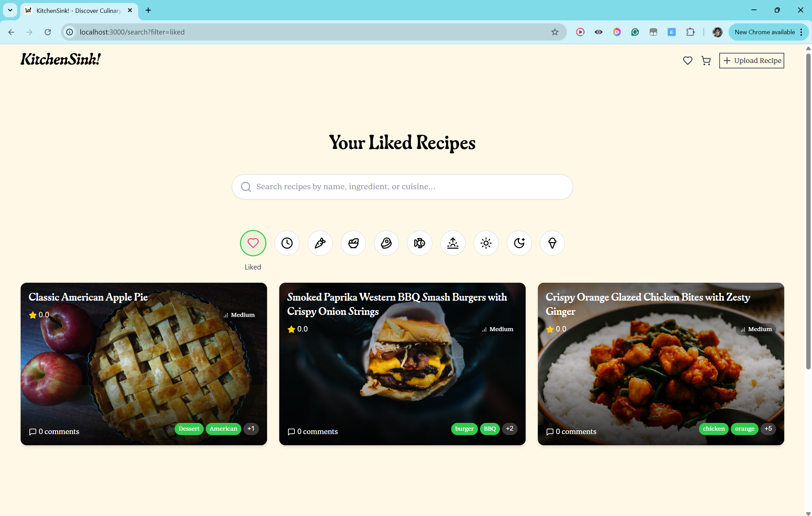Toggle off the Liked heart filter

click(253, 243)
